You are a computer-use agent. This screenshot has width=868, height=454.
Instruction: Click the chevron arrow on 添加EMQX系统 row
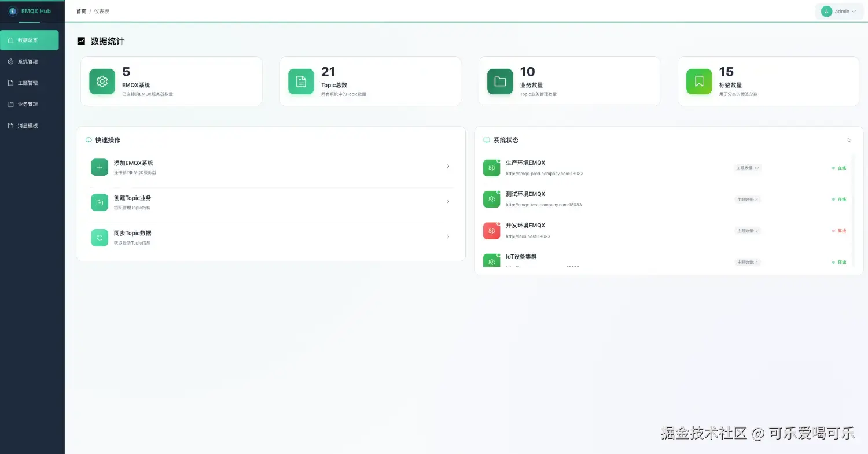pyautogui.click(x=448, y=167)
